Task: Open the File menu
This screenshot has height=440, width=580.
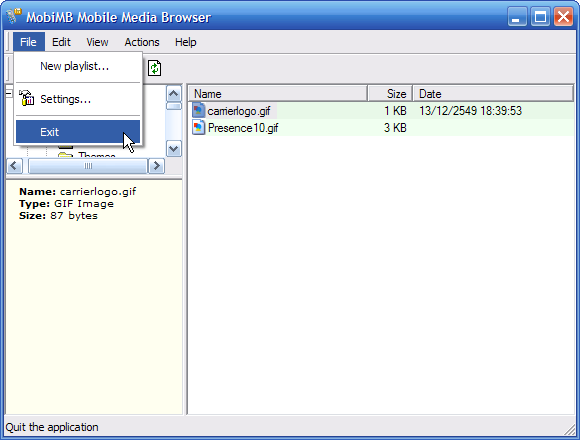Action: [28, 42]
